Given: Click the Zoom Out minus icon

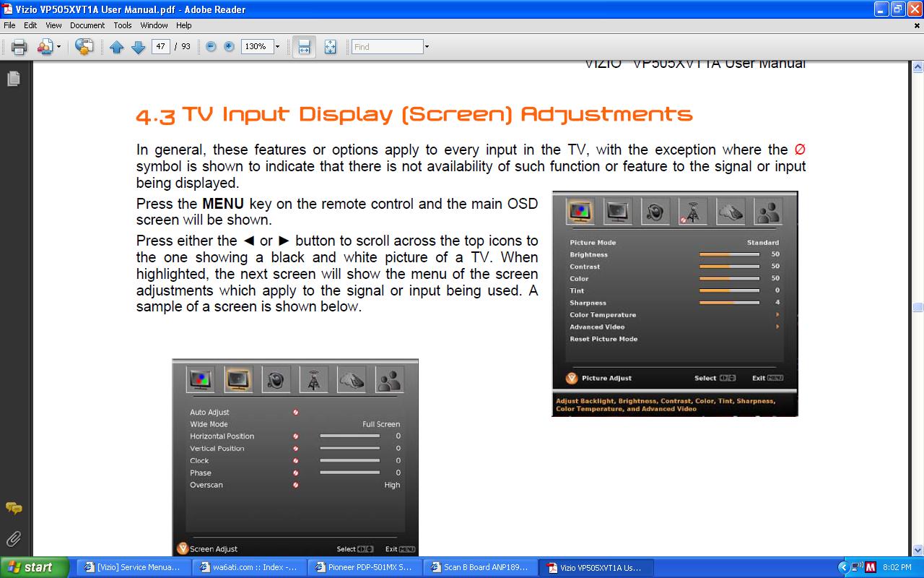Looking at the screenshot, I should click(x=211, y=46).
